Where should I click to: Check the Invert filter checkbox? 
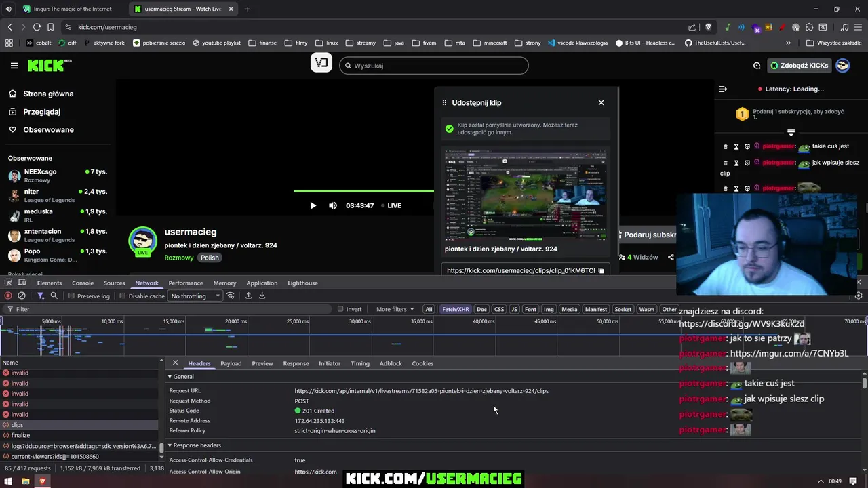pyautogui.click(x=340, y=309)
